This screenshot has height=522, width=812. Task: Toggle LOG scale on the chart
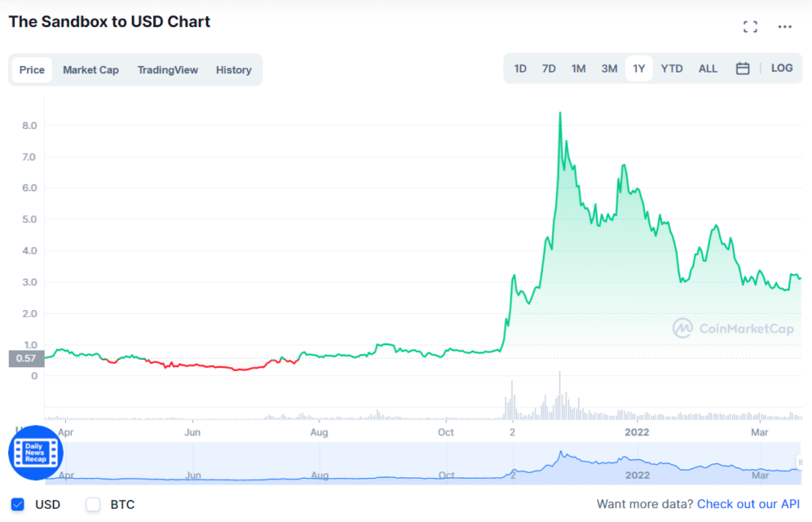click(782, 69)
